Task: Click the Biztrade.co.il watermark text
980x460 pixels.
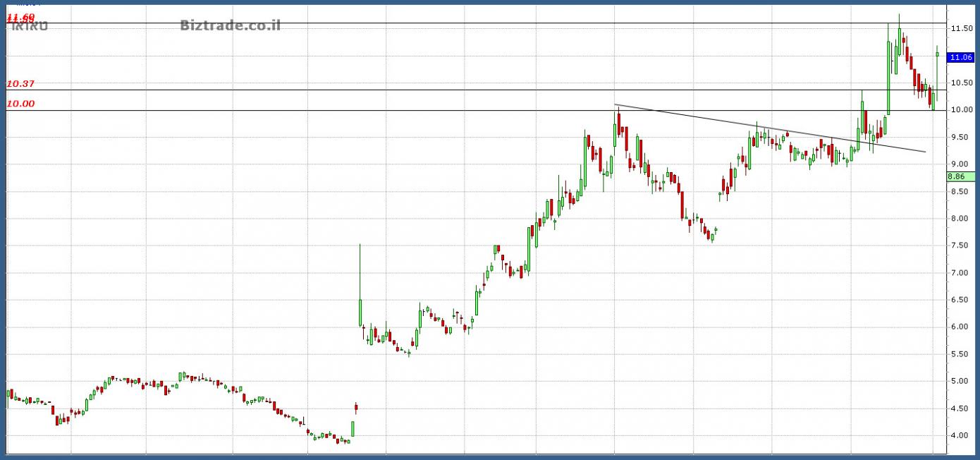Action: (x=231, y=25)
